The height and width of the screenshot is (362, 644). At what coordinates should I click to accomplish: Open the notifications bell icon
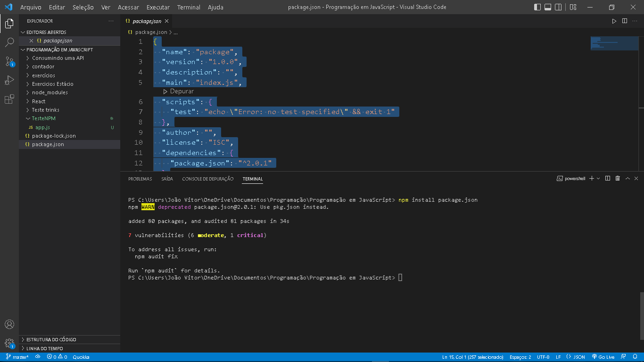635,357
